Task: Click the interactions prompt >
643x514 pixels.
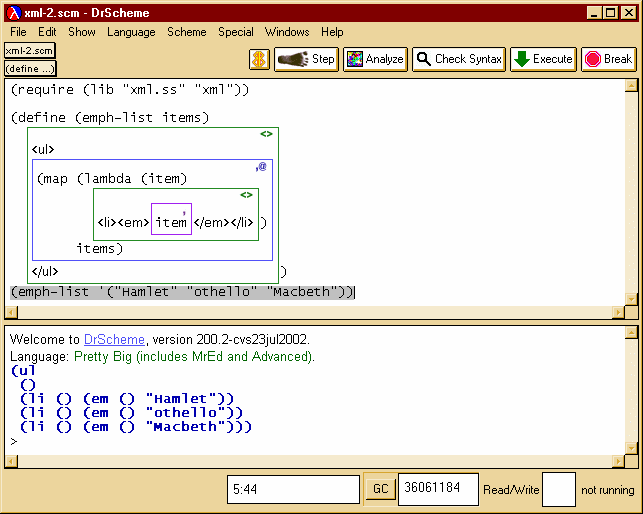Action: click(x=14, y=441)
